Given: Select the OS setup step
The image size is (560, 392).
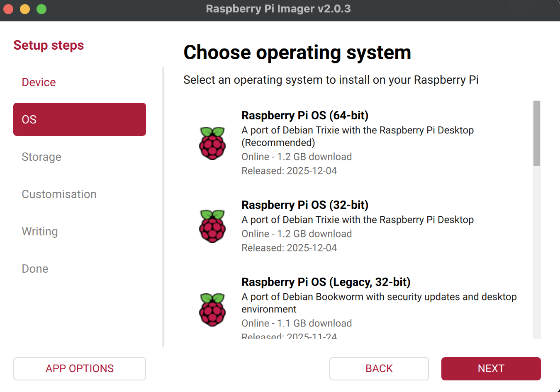Looking at the screenshot, I should point(80,119).
